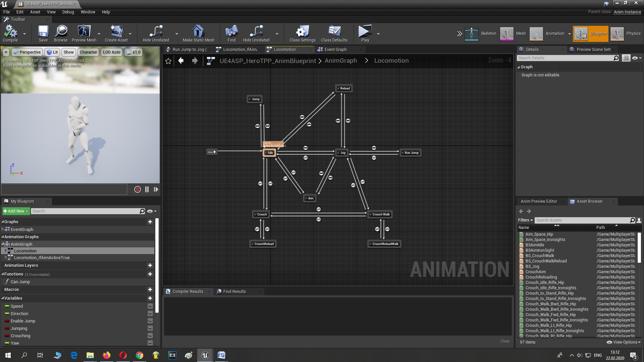This screenshot has height=362, width=644.
Task: Select the Event Graph tab
Action: 335,49
